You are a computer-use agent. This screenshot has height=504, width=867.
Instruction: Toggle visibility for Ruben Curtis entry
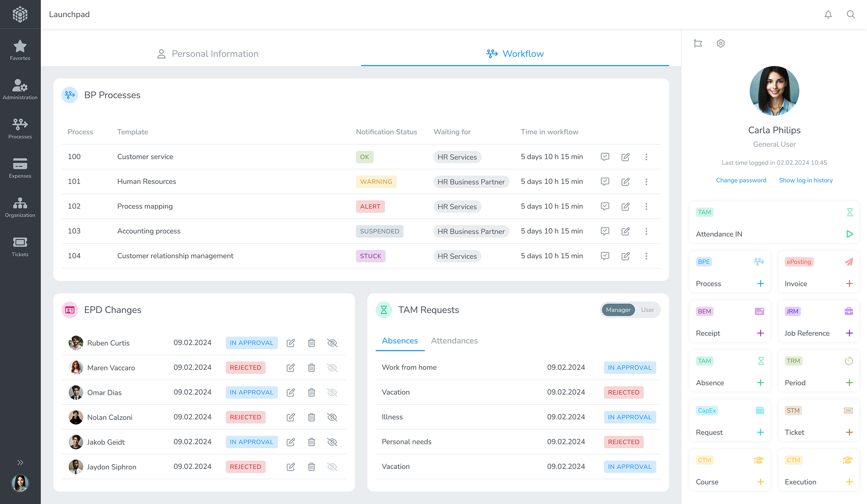[x=332, y=343]
